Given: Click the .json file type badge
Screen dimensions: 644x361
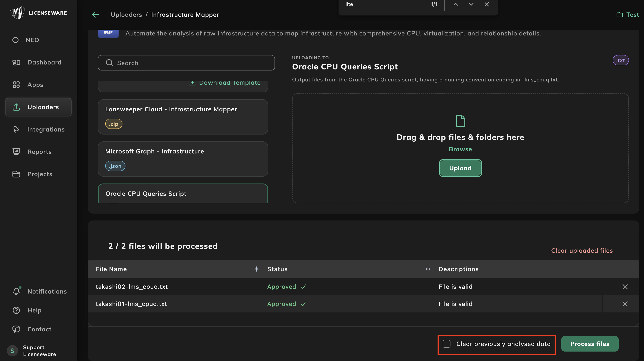Looking at the screenshot, I should pyautogui.click(x=115, y=166).
